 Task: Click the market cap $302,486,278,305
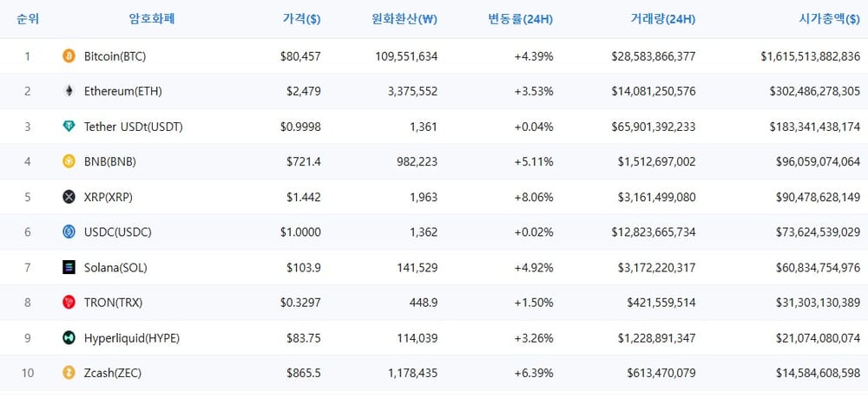[x=815, y=92]
